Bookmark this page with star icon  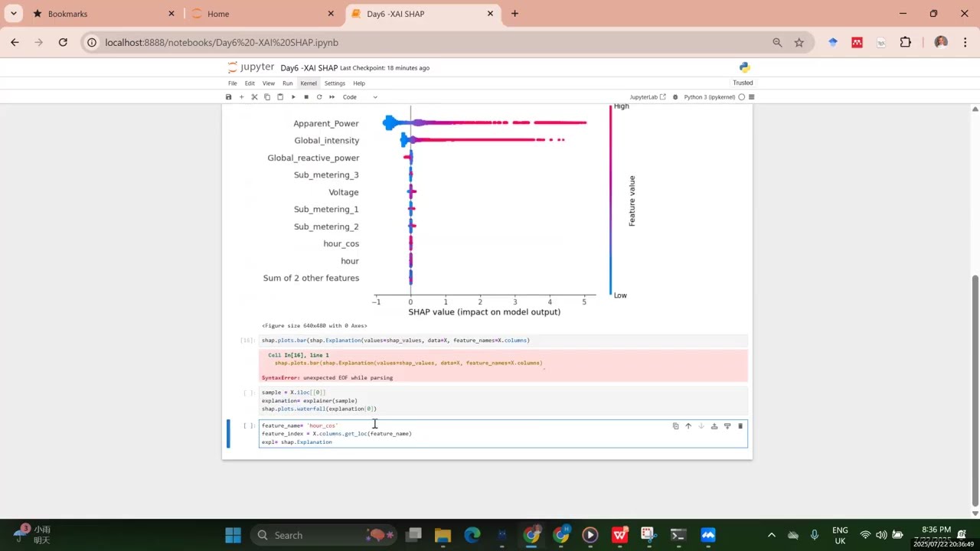(799, 43)
